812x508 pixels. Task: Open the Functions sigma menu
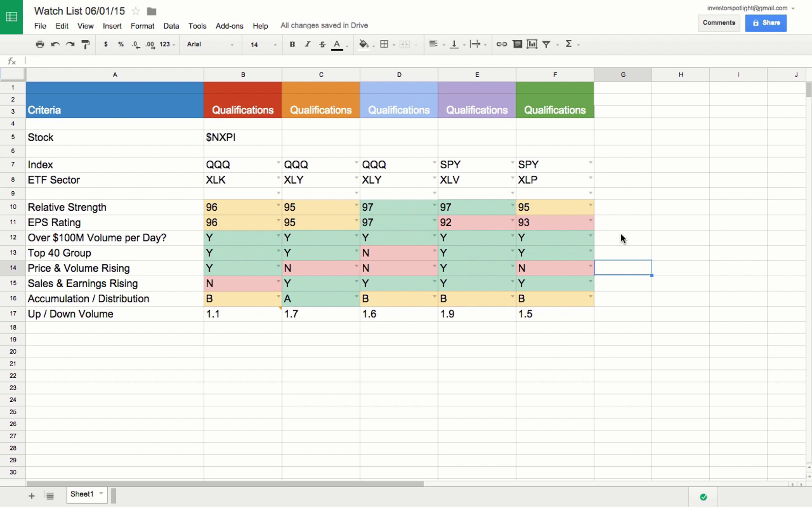[569, 44]
